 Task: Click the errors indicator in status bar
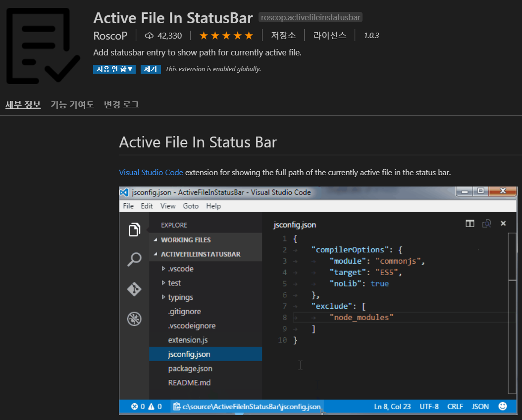pyautogui.click(x=137, y=406)
